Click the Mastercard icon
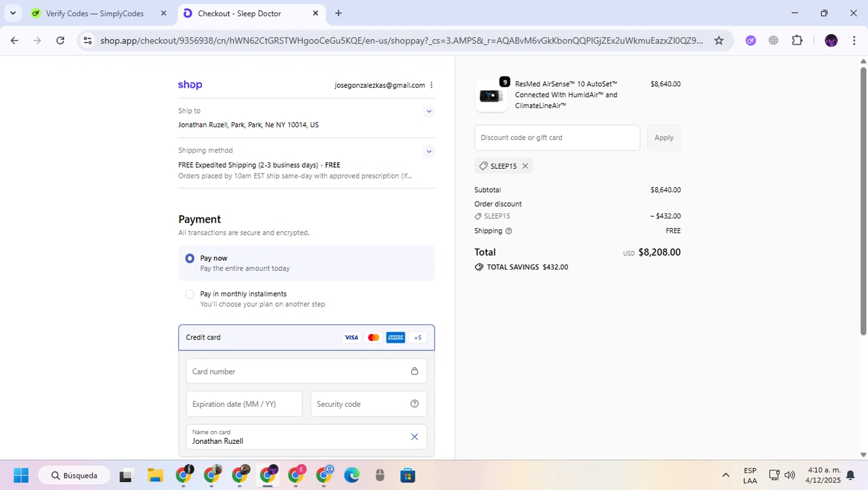 coord(373,337)
